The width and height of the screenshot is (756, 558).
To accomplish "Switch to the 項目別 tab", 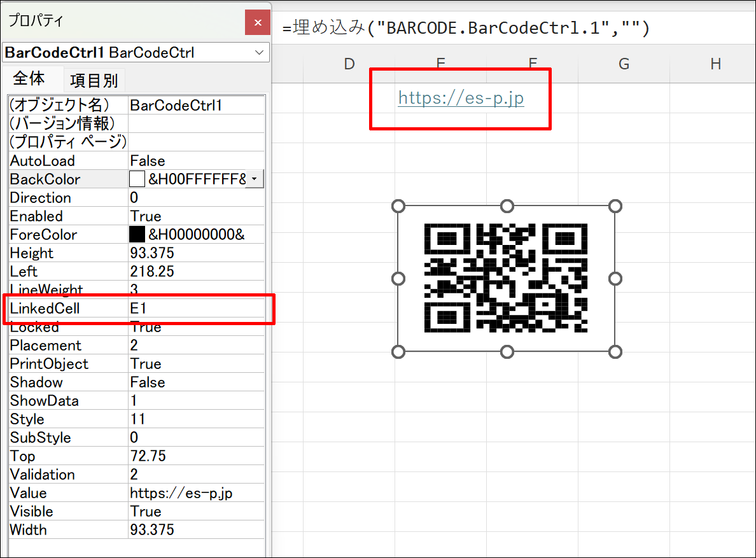I will 94,81.
